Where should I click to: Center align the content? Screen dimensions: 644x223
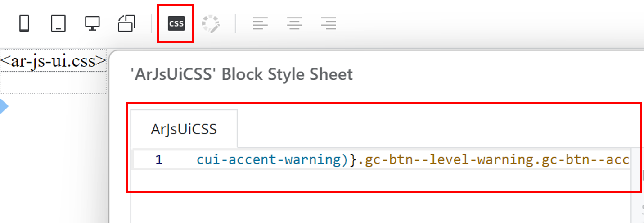[x=295, y=23]
